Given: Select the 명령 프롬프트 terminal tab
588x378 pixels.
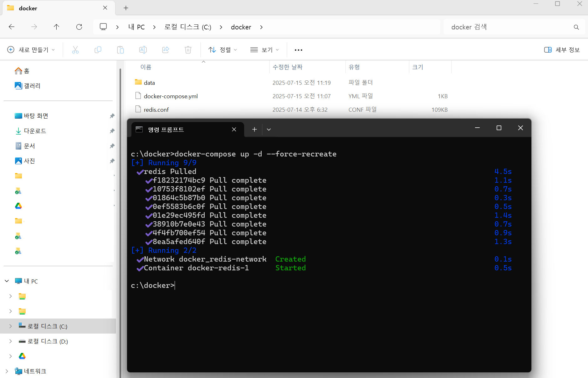Looking at the screenshot, I should pyautogui.click(x=188, y=130).
